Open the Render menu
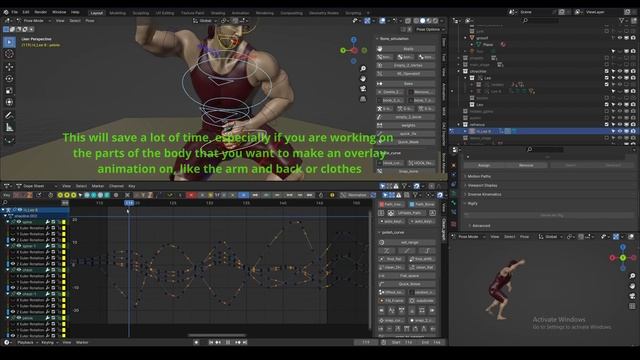 click(x=40, y=12)
